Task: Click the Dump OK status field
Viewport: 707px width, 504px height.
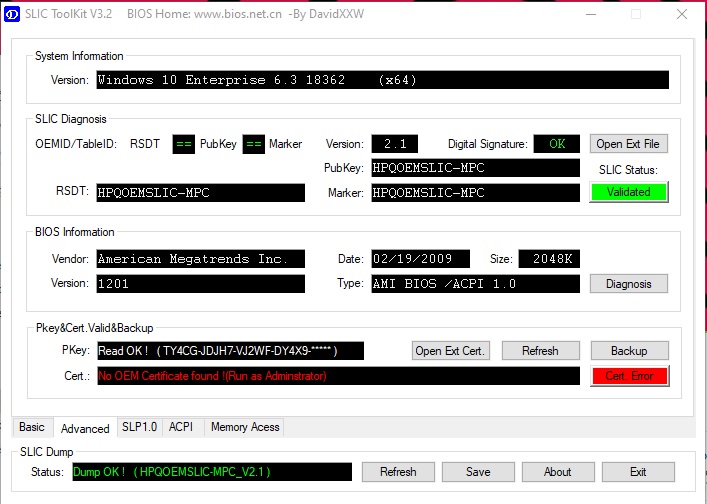Action: 212,472
